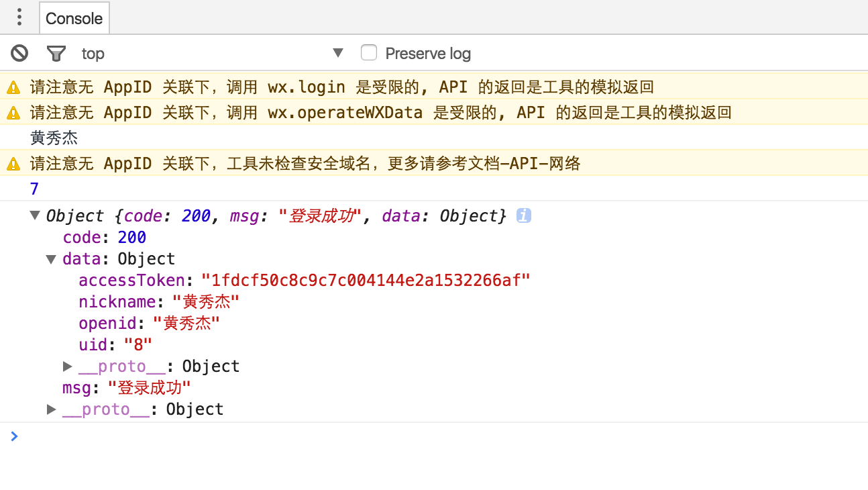Switch to the Console tab

point(74,18)
